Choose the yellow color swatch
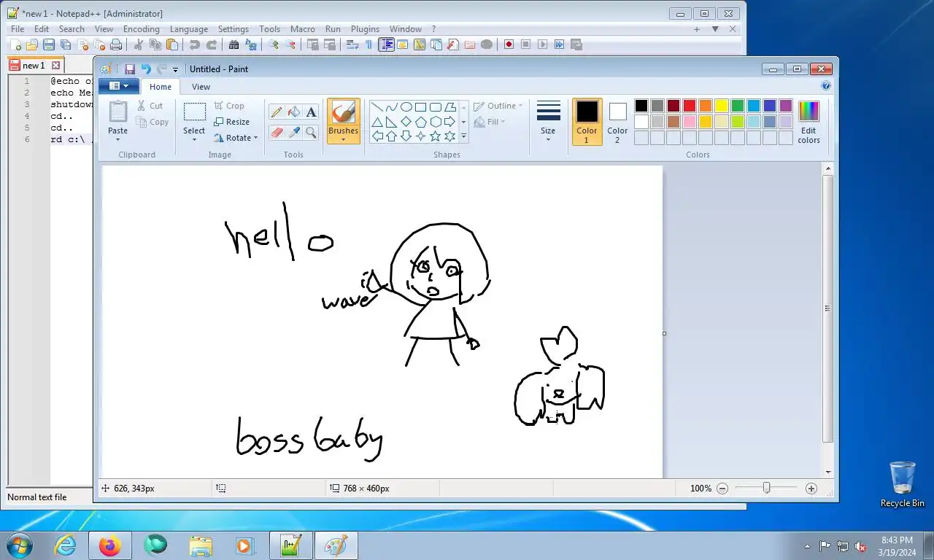Screen dimensions: 934x560 pyautogui.click(x=722, y=106)
